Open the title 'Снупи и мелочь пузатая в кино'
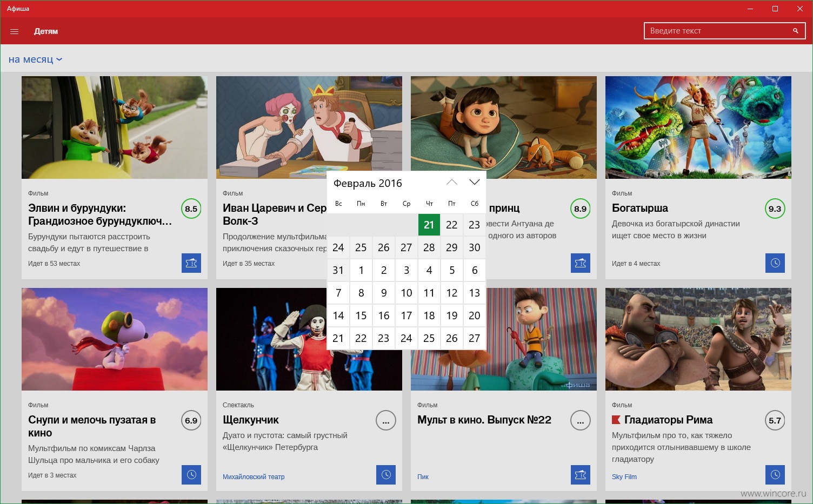813x504 pixels. pyautogui.click(x=92, y=426)
